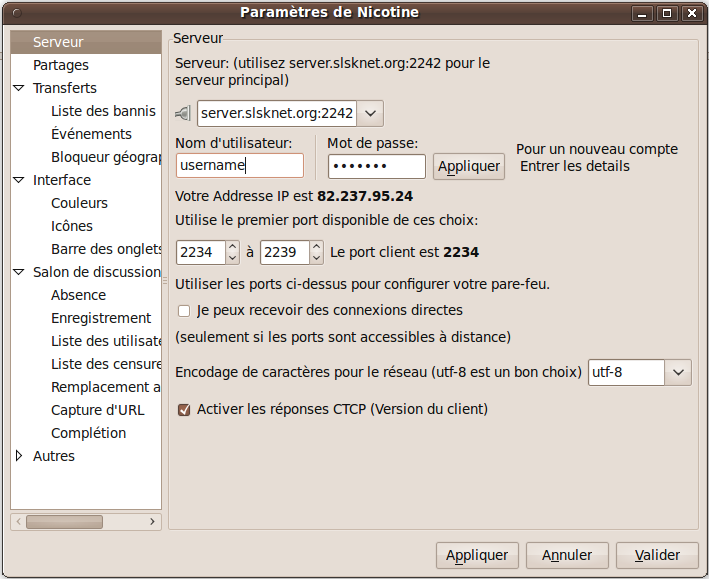This screenshot has height=579, width=709.
Task: Open the window menu icon in title bar
Action: pyautogui.click(x=17, y=13)
